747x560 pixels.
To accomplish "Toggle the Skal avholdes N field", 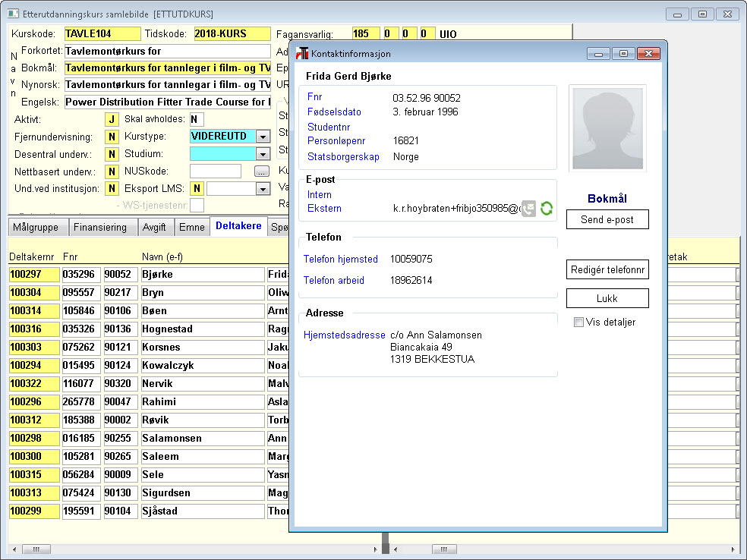I will (x=197, y=120).
